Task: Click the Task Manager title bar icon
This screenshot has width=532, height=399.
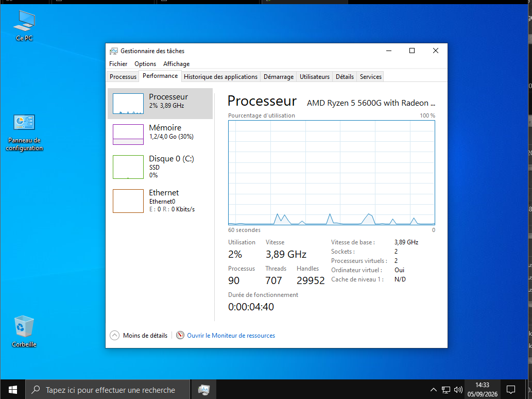Action: point(114,51)
